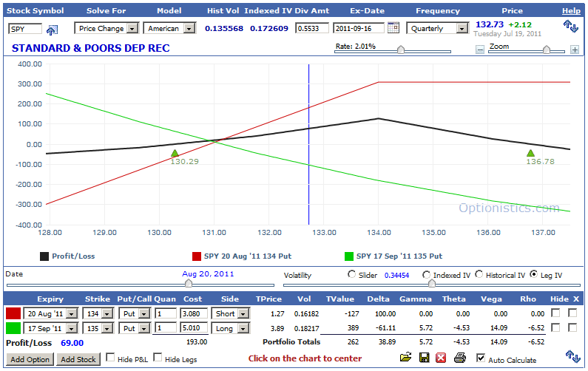Select the Historical IV radio button
This screenshot has height=371, width=588.
479,274
